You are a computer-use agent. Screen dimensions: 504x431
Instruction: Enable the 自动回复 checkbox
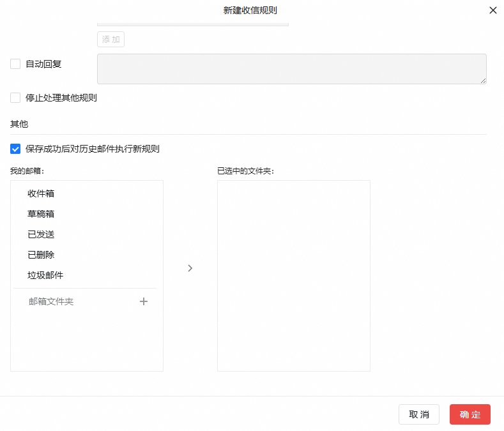click(15, 64)
